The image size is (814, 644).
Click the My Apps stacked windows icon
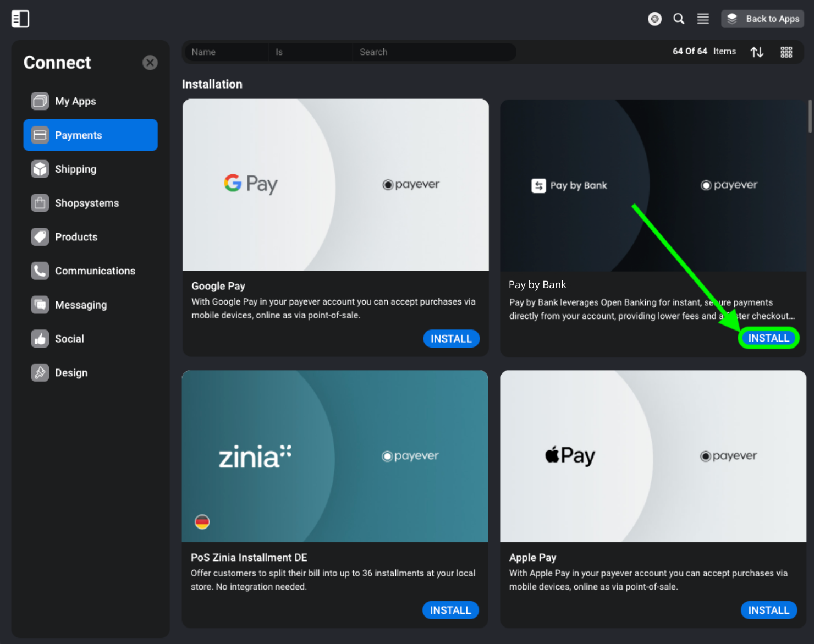40,101
